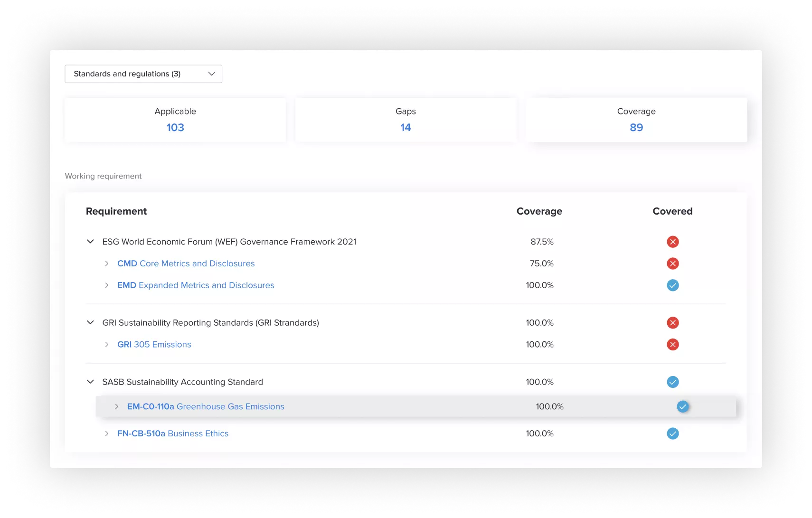Select the ESG World Economic Forum framework title

point(229,242)
